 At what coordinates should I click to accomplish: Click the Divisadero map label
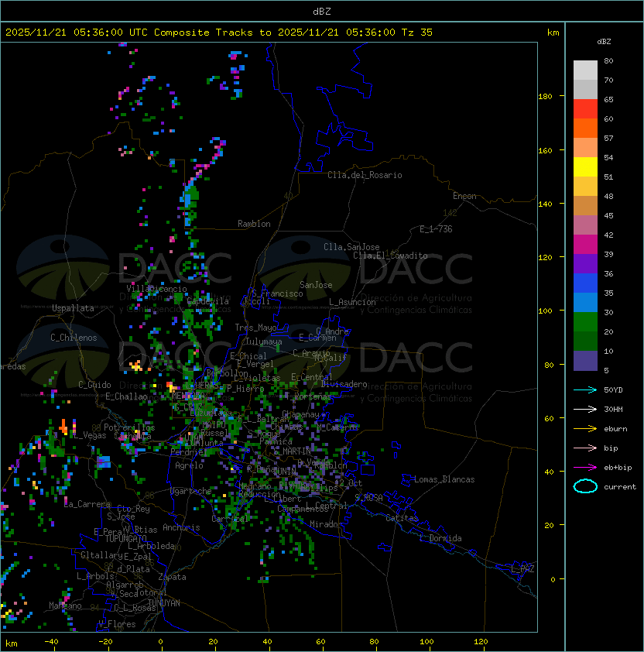click(344, 384)
